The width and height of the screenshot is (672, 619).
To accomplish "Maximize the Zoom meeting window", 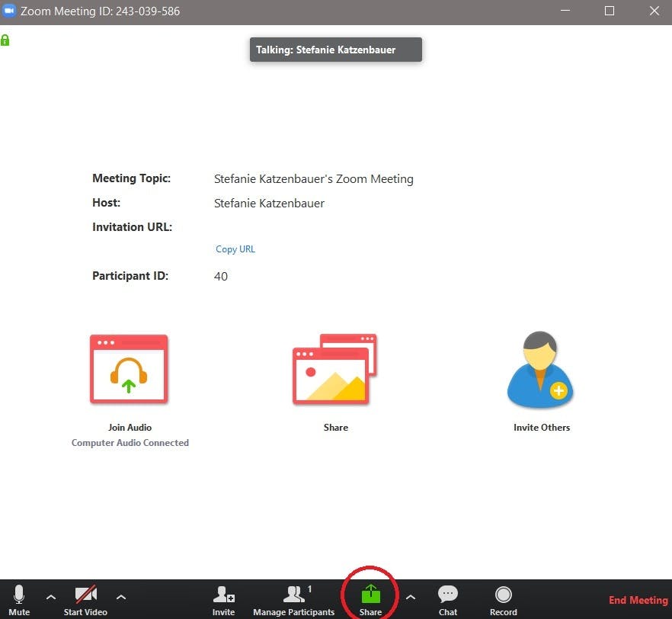I will tap(610, 11).
